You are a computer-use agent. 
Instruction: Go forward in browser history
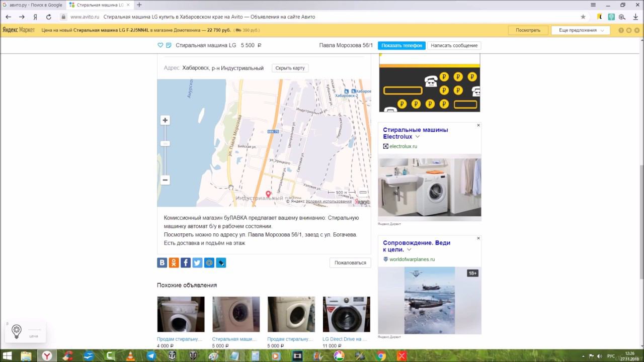(22, 17)
